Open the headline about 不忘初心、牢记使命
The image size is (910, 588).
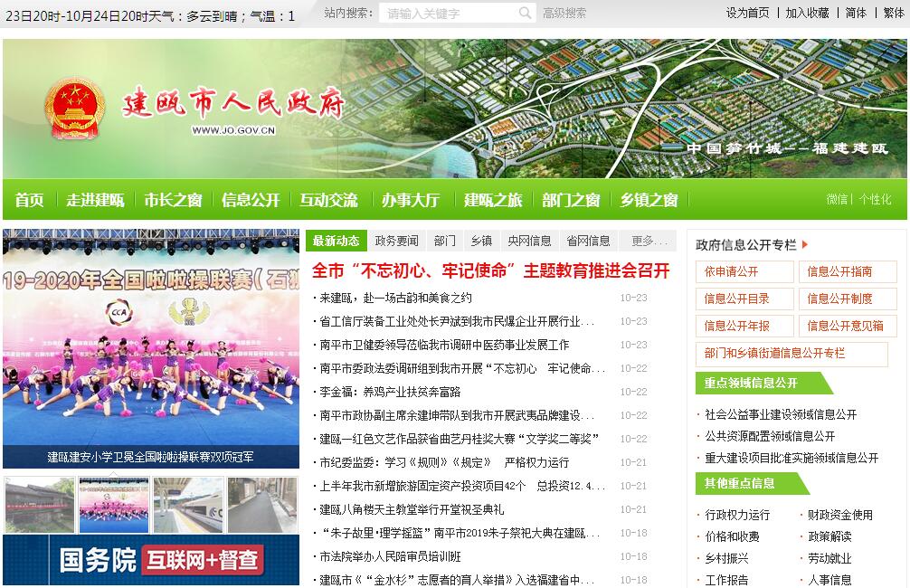click(x=490, y=270)
